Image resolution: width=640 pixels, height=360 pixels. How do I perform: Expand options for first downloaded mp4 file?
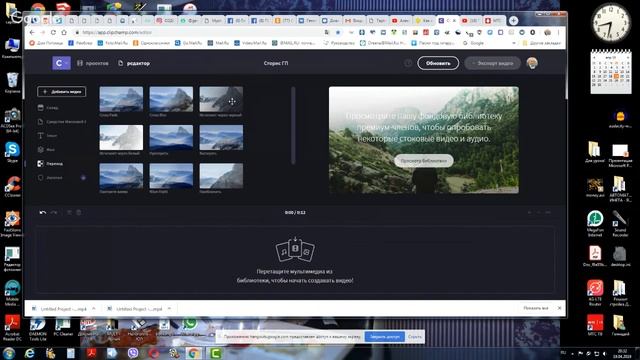point(93,309)
